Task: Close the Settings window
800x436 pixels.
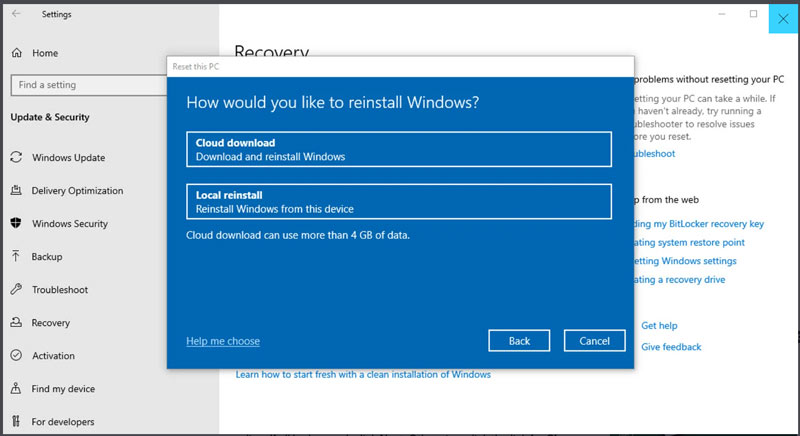Action: point(783,19)
